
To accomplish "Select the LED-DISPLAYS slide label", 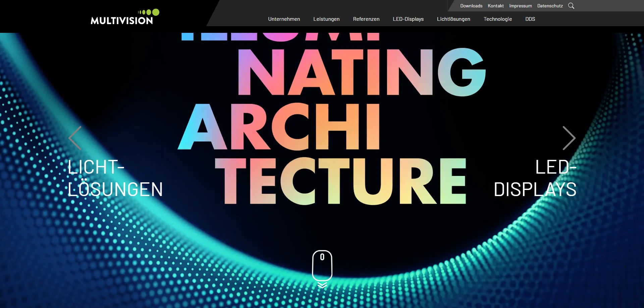I will coord(535,178).
